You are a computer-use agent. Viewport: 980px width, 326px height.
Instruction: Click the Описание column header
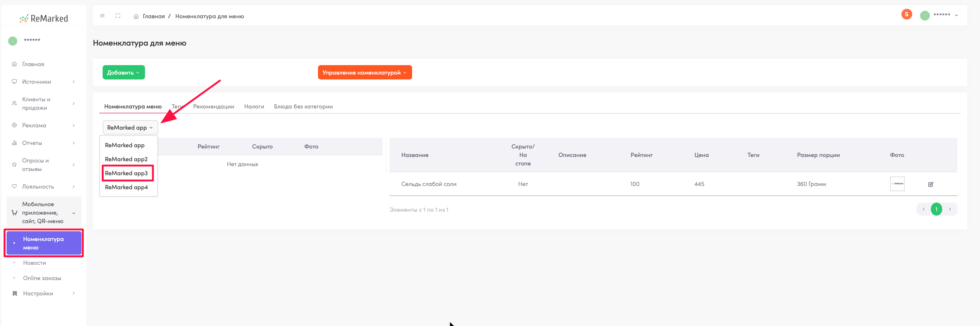572,155
